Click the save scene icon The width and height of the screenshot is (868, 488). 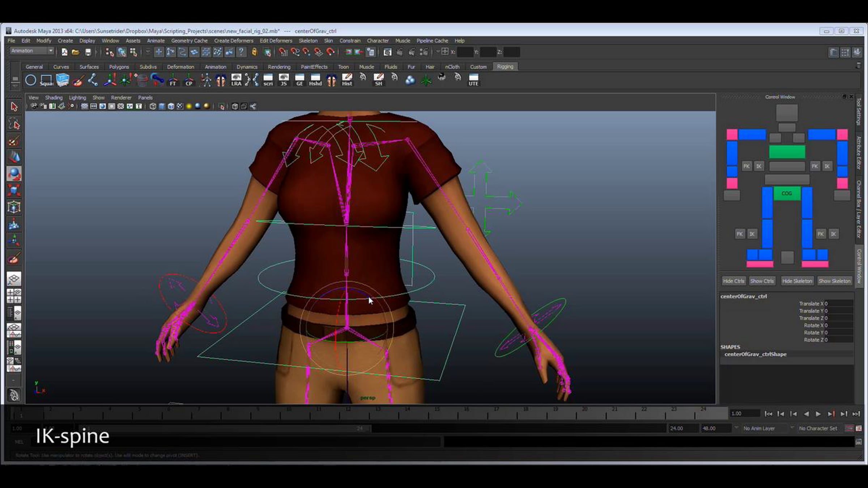point(88,52)
